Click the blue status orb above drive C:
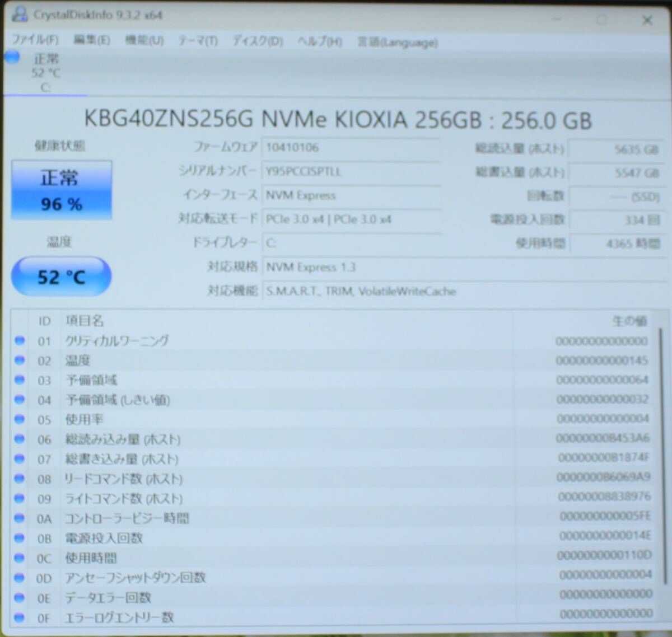The image size is (672, 637). [12, 57]
